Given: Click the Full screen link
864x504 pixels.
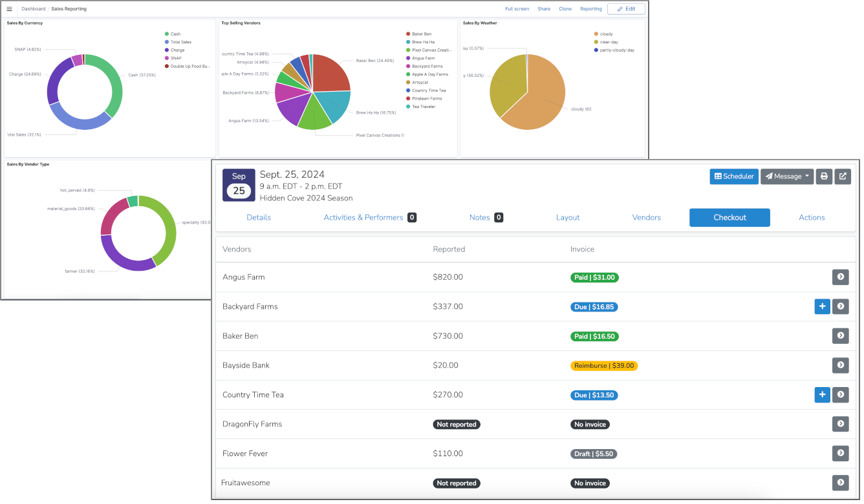Looking at the screenshot, I should tap(517, 8).
